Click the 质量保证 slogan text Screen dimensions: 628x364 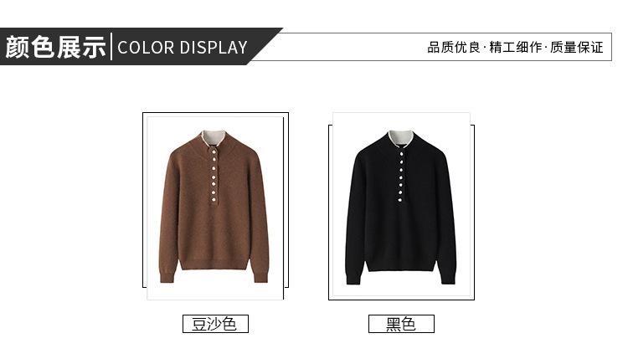pyautogui.click(x=577, y=47)
